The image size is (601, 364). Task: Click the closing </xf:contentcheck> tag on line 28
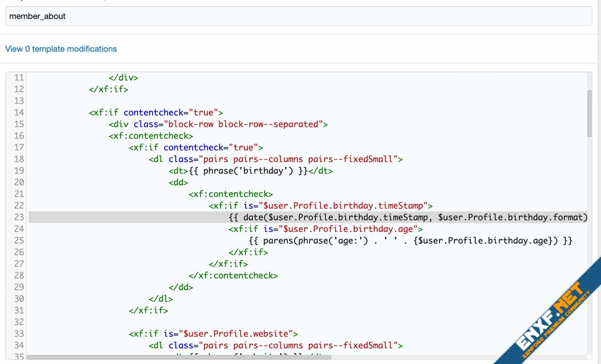[233, 275]
